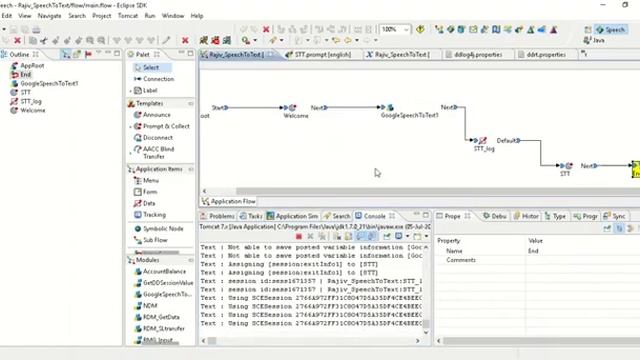Pick Announce template from palette
The image size is (640, 360).
152,115
